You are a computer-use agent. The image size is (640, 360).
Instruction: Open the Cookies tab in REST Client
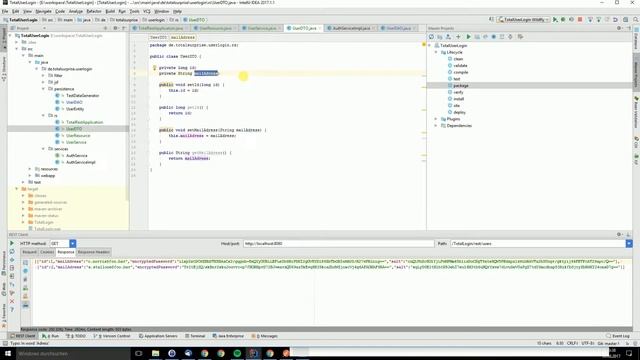(47, 252)
